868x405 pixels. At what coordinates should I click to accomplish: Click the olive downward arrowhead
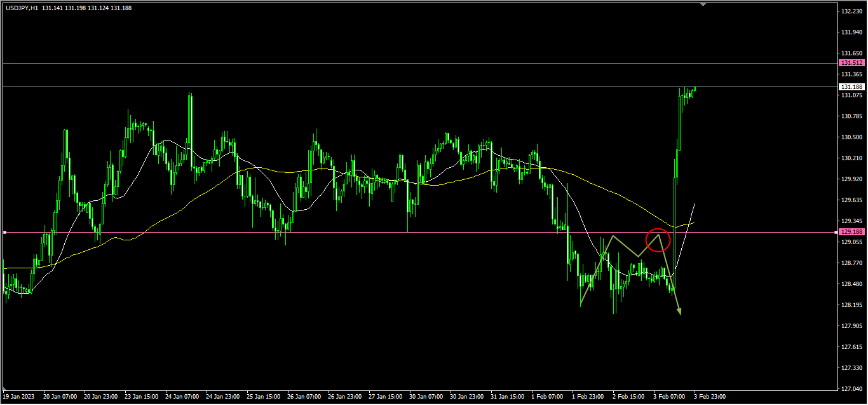point(679,311)
